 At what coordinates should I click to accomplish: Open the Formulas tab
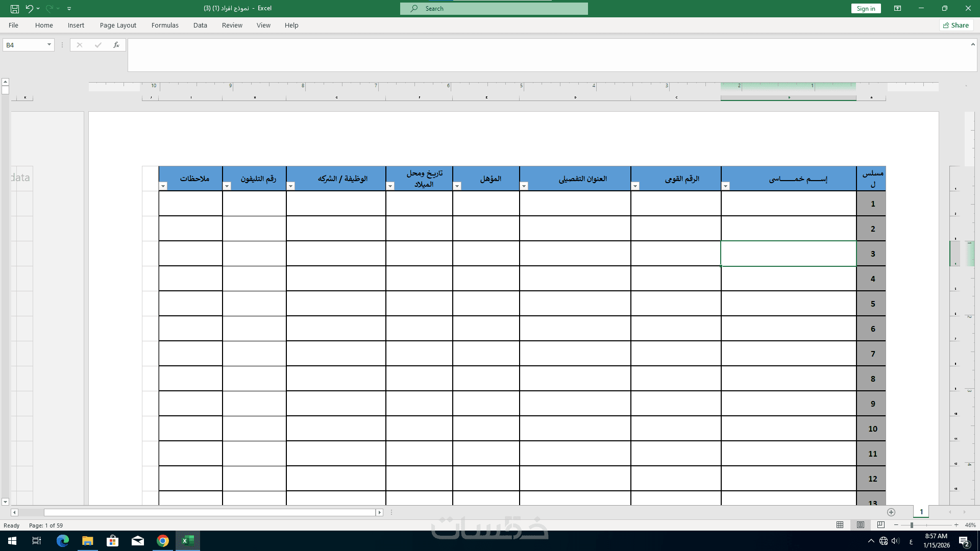point(165,25)
